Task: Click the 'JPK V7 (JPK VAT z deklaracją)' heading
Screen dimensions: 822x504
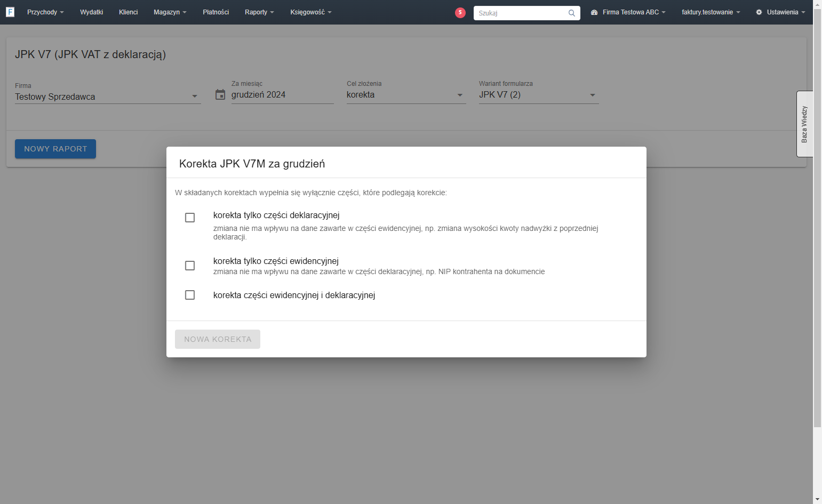Action: point(90,54)
